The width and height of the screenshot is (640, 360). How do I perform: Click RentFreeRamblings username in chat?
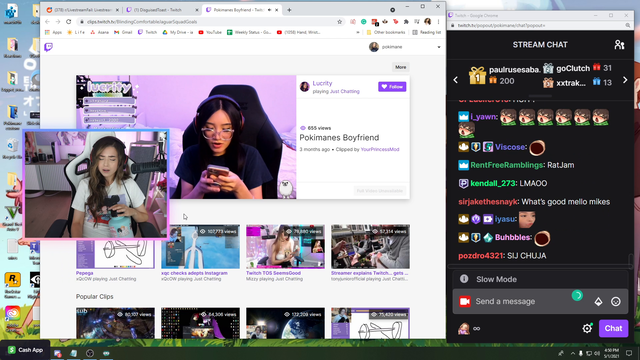click(507, 165)
